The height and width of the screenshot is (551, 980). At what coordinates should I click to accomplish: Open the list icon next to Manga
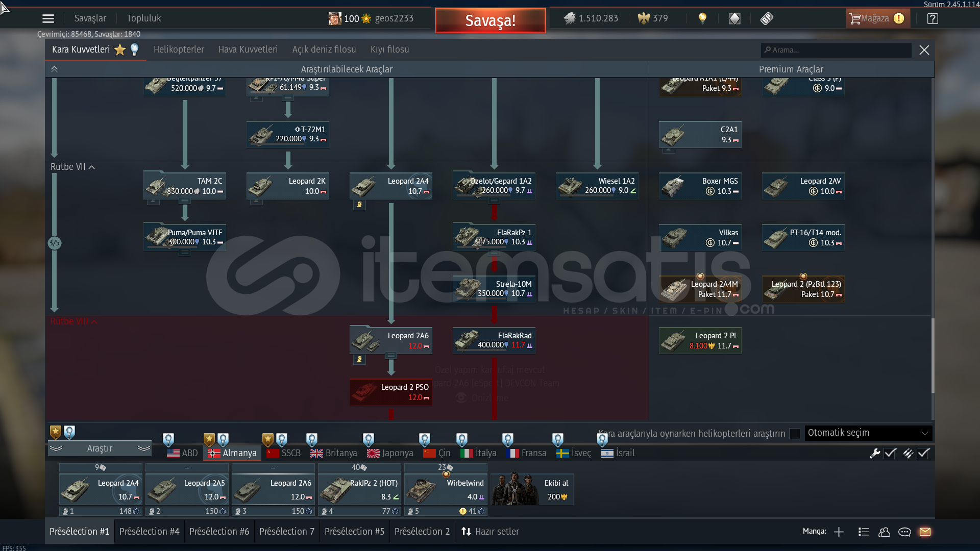[x=864, y=532]
